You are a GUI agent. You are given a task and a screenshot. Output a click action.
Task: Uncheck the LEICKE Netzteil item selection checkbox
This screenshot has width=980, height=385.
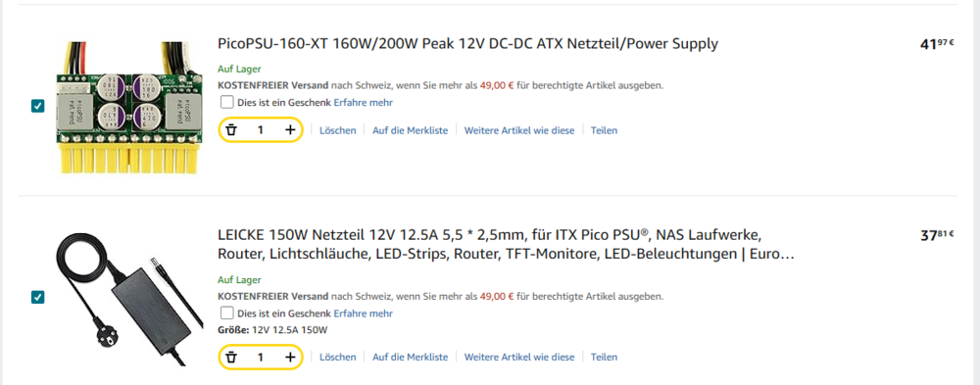point(37,297)
